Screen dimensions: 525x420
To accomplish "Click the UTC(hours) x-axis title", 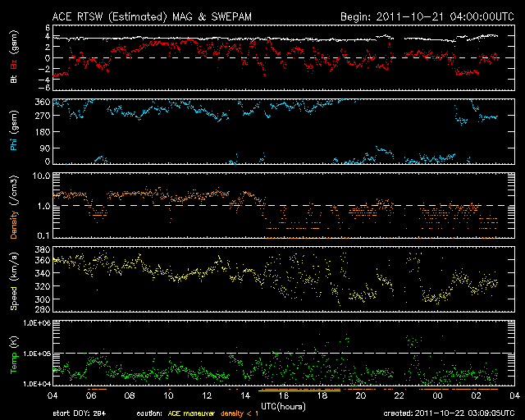I will (x=284, y=404).
